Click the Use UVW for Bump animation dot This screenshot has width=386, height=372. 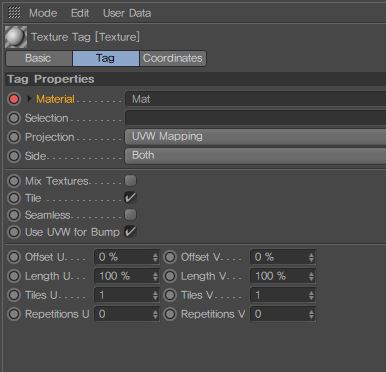pyautogui.click(x=14, y=232)
